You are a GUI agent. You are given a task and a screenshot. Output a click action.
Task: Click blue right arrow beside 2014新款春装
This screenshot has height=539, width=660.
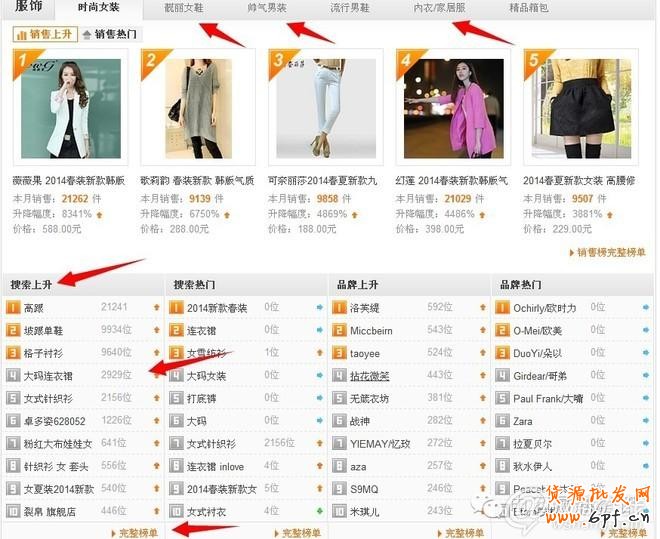[x=320, y=307]
